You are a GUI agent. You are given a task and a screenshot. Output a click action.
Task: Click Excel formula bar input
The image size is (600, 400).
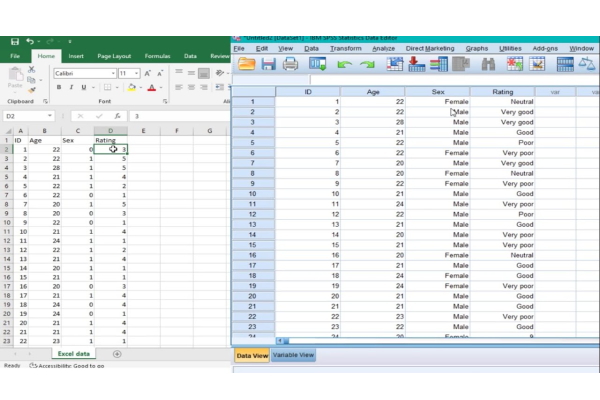(180, 116)
